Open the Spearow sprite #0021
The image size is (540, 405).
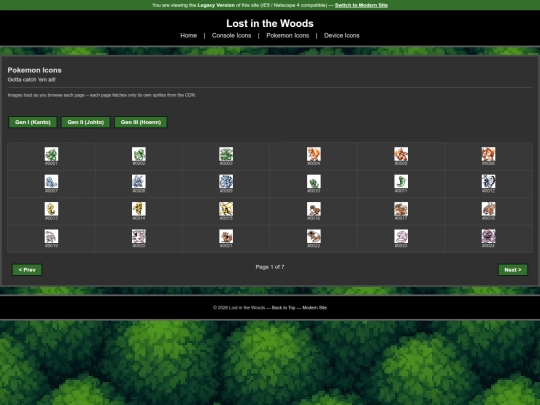point(226,237)
